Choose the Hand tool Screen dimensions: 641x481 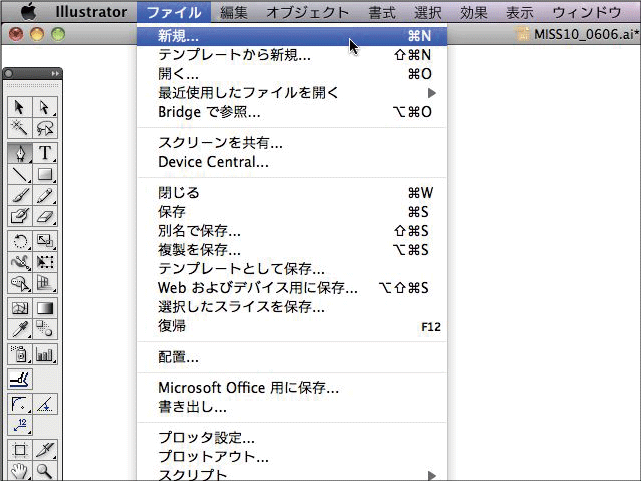20,470
